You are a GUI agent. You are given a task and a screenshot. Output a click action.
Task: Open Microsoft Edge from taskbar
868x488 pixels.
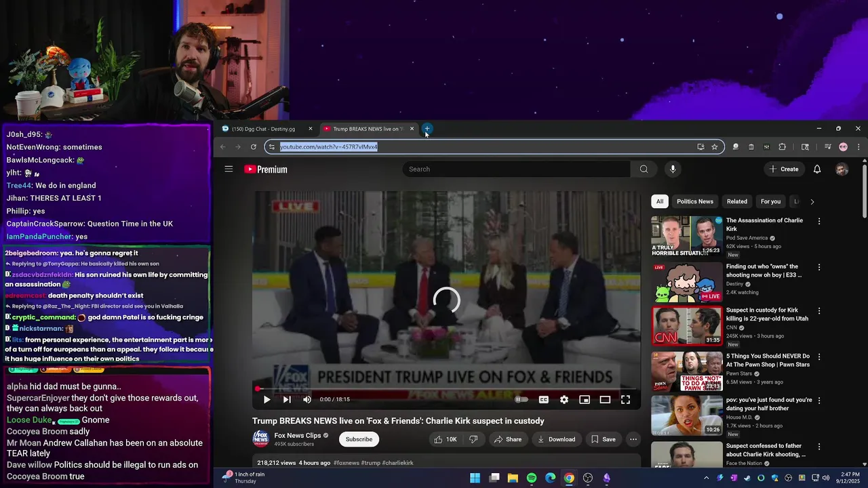coord(551,478)
